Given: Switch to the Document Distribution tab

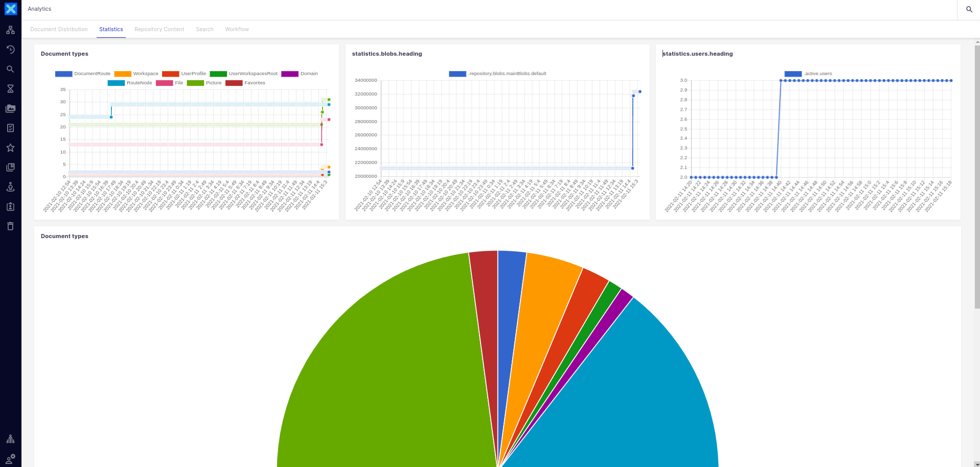Looking at the screenshot, I should pyautogui.click(x=59, y=29).
